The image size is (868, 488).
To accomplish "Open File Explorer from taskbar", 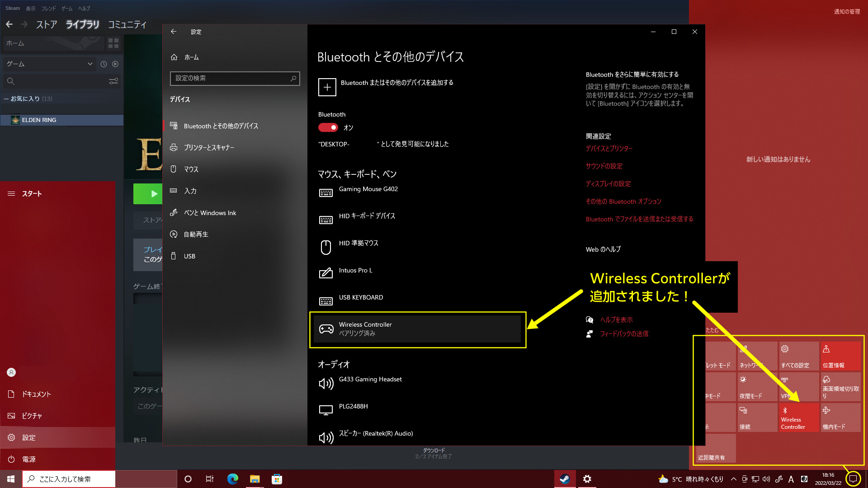I will 255,479.
